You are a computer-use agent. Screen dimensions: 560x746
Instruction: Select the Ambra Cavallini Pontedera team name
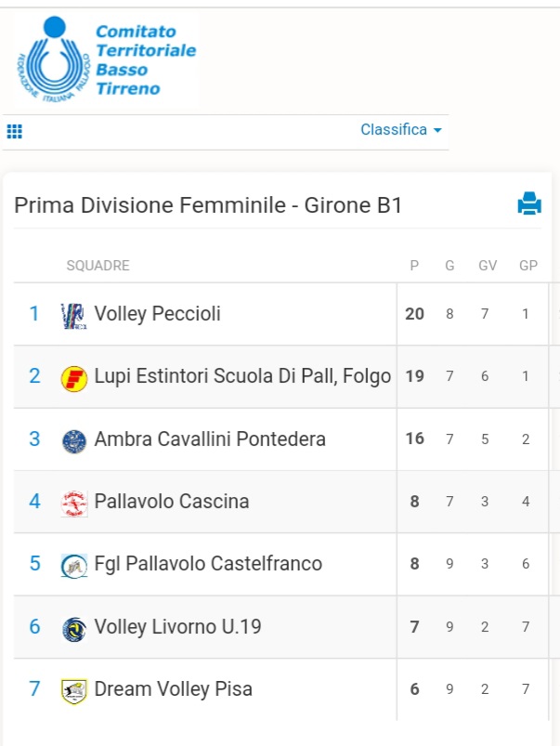210,438
